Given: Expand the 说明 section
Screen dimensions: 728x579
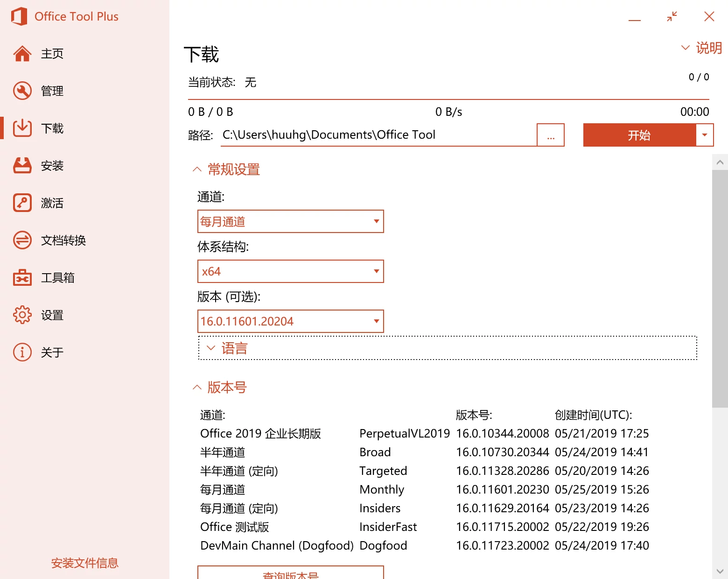Looking at the screenshot, I should [701, 48].
